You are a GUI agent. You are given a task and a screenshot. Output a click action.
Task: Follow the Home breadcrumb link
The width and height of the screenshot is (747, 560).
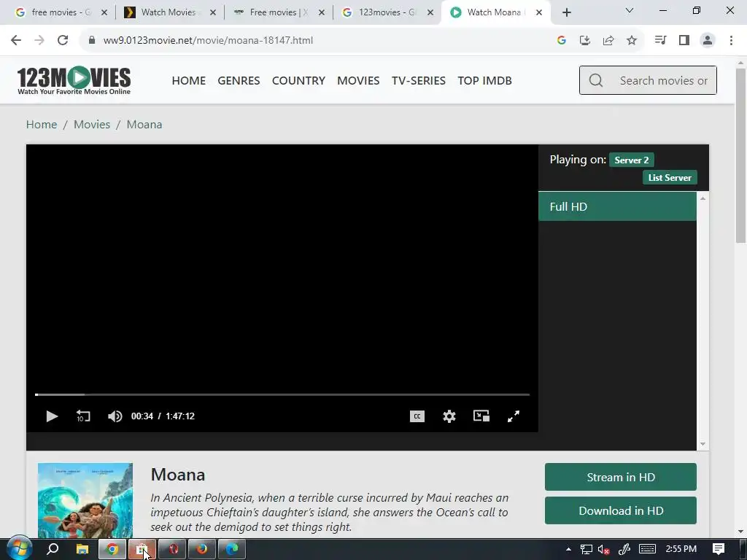click(x=42, y=124)
